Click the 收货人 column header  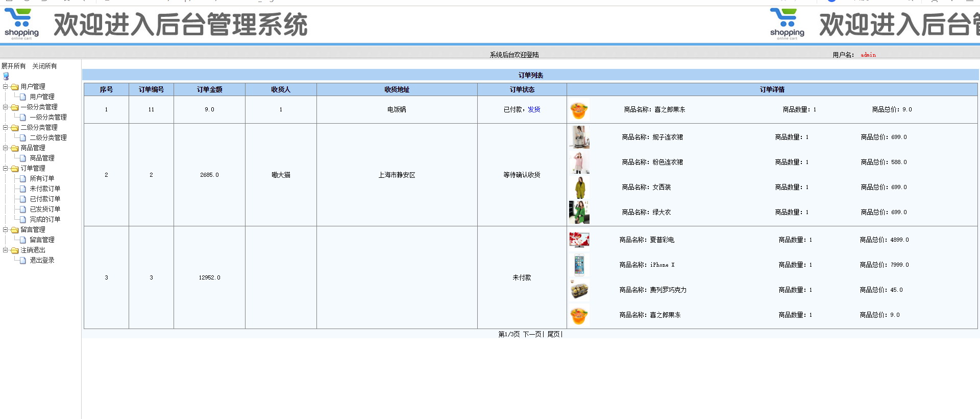pos(281,89)
